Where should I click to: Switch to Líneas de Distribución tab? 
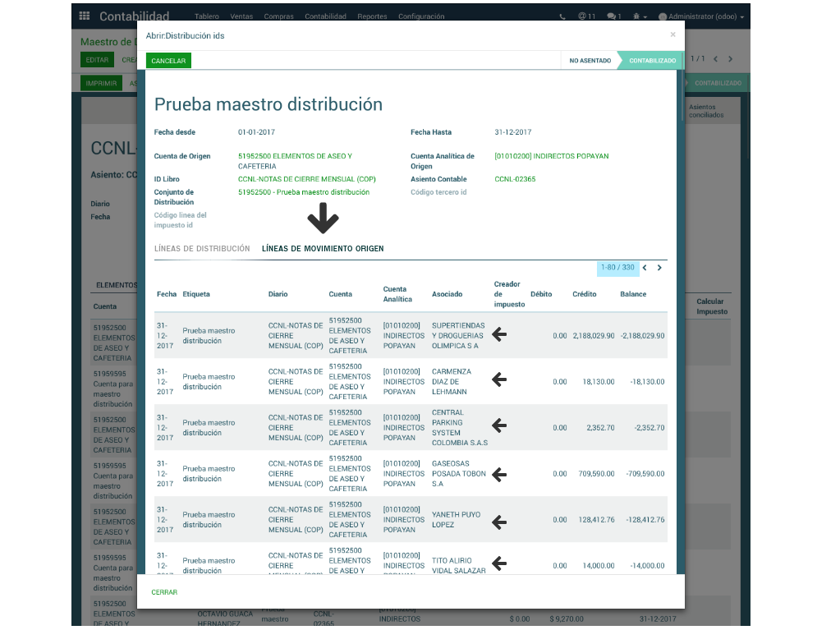[202, 248]
